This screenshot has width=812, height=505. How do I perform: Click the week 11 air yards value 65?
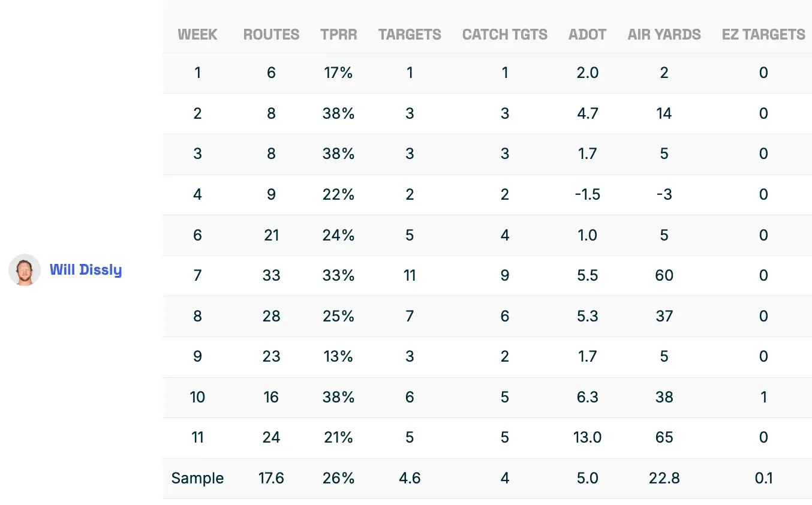(664, 438)
